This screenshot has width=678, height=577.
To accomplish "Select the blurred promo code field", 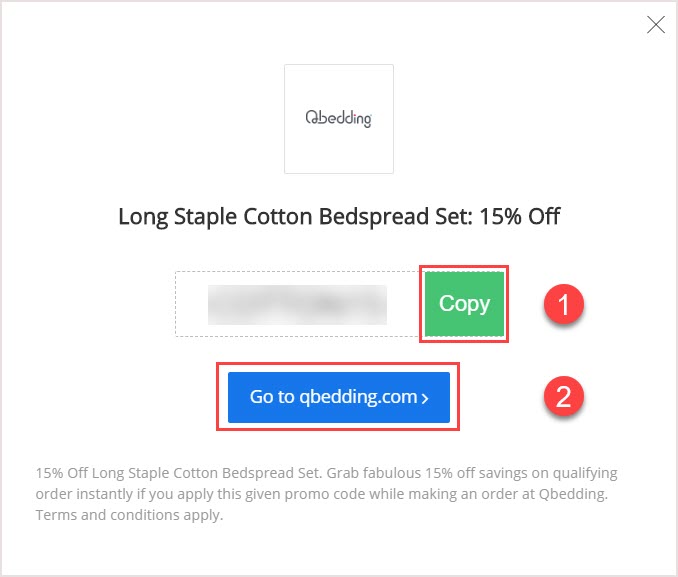I will point(297,305).
